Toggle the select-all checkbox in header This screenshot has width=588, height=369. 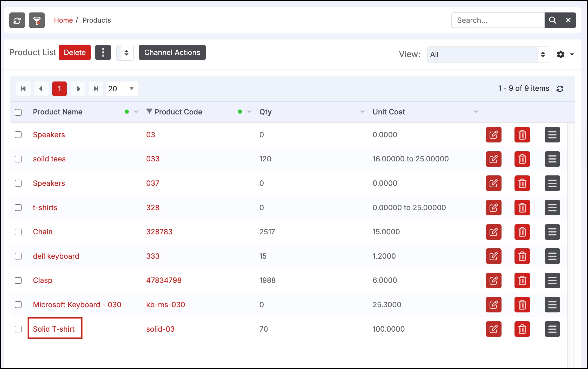[18, 112]
